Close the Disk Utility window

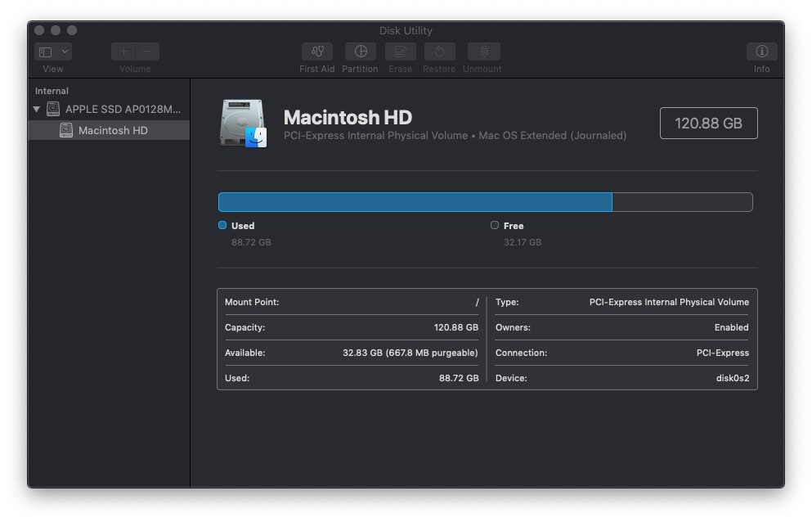[x=39, y=30]
